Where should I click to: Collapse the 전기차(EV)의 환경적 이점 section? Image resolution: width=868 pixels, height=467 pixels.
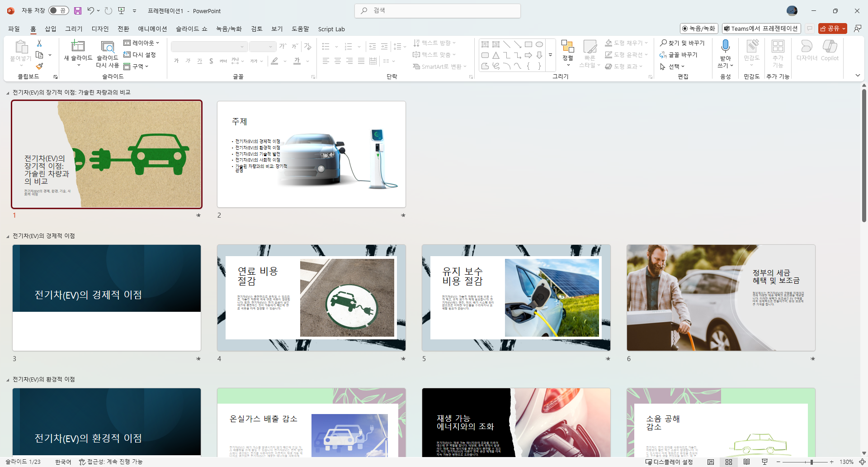click(x=8, y=380)
